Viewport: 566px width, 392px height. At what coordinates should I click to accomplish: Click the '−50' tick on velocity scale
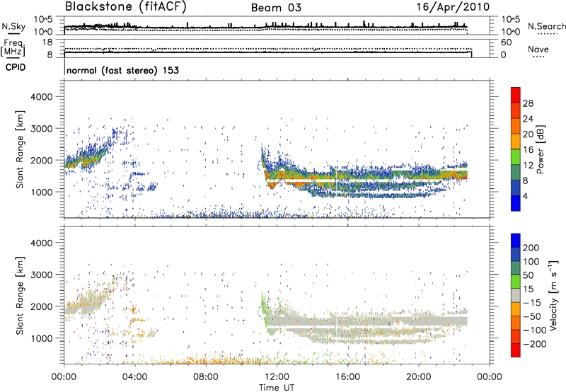[x=532, y=316]
